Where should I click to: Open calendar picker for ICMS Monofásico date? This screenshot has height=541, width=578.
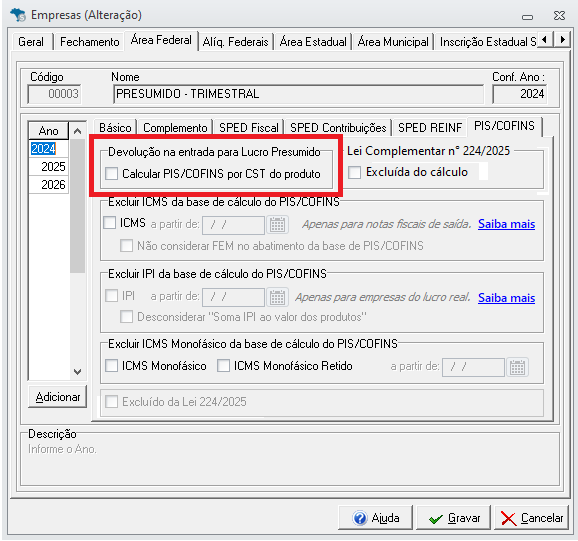[x=517, y=367]
